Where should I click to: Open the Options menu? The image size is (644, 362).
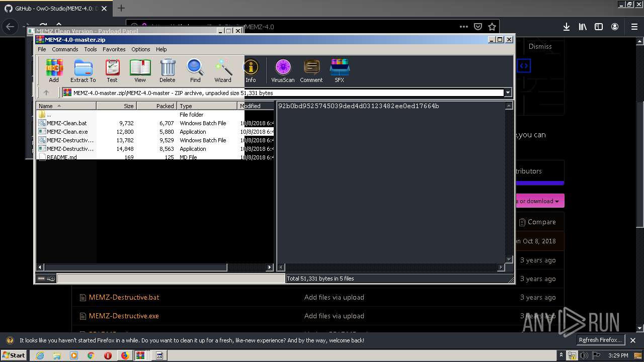141,49
